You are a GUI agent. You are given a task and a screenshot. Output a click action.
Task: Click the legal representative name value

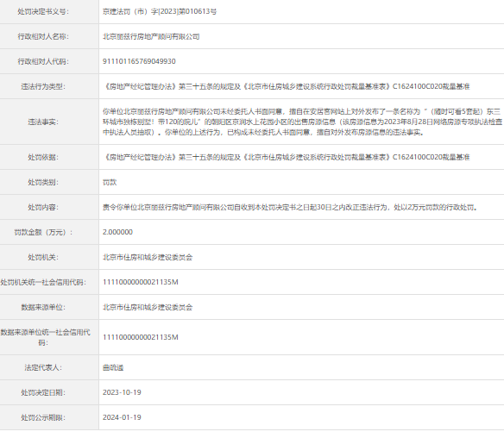[113, 367]
